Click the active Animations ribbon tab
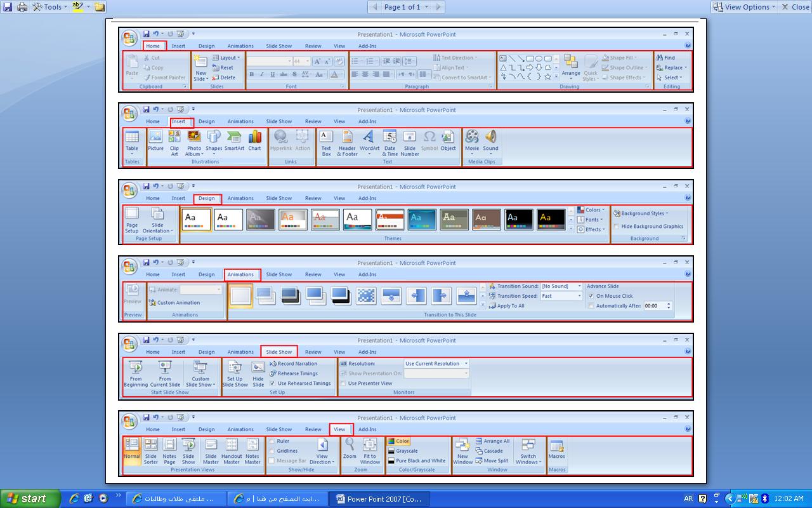Viewport: 812px width, 508px height. pyautogui.click(x=241, y=274)
